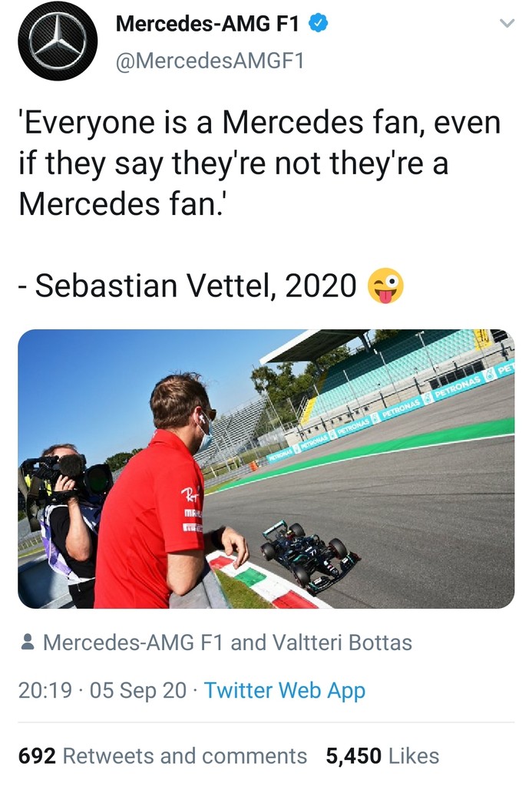Open the Mercedes-AMG F1 display name

(207, 24)
